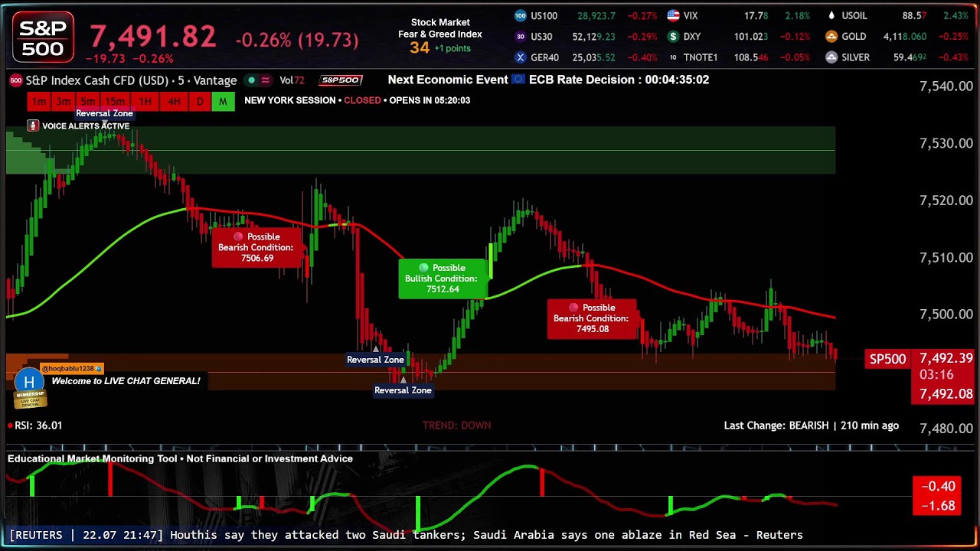
Task: Click the S&P Index Cash CFD symbol title
Action: point(131,80)
